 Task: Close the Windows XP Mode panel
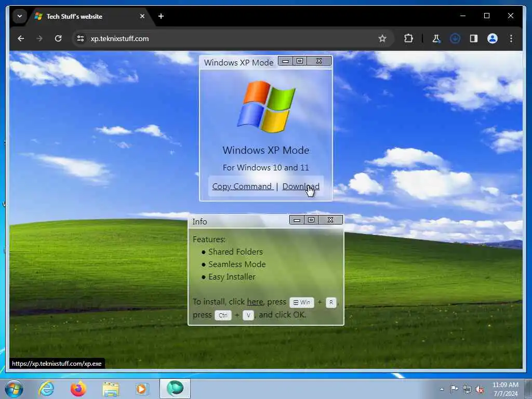click(x=319, y=61)
